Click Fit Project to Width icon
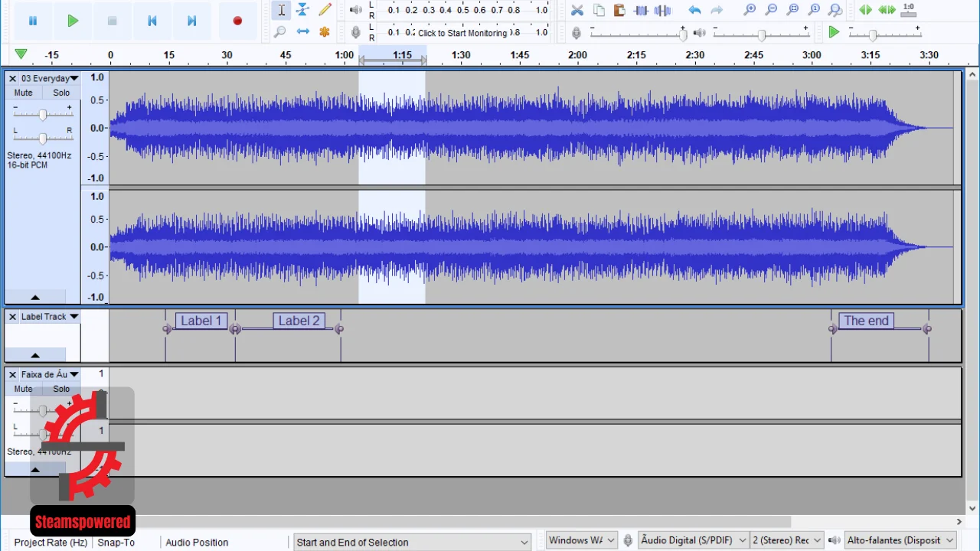The image size is (980, 551). (x=814, y=10)
